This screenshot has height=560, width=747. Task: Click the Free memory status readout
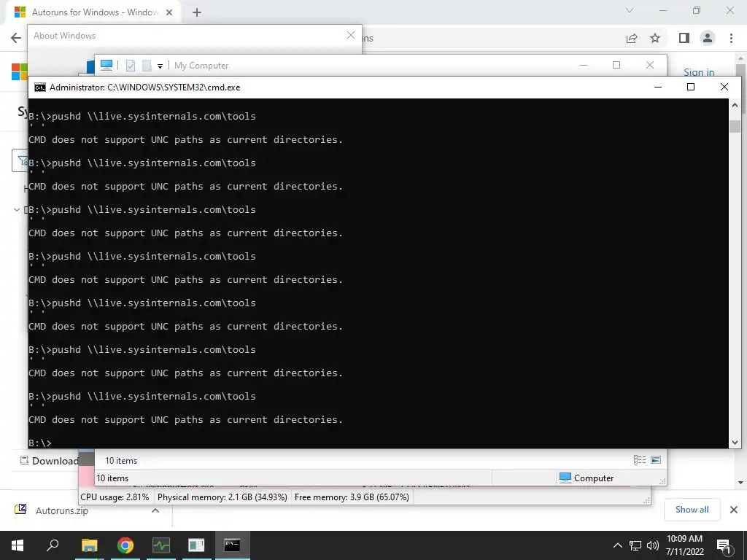pos(352,497)
